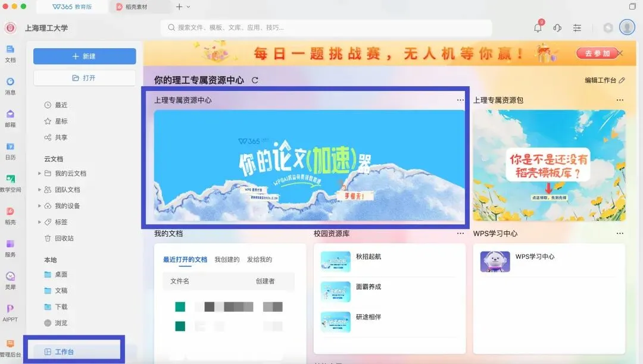Viewport: 643px width, 364px height.
Task: Select the 我创建的 tab
Action: (227, 259)
